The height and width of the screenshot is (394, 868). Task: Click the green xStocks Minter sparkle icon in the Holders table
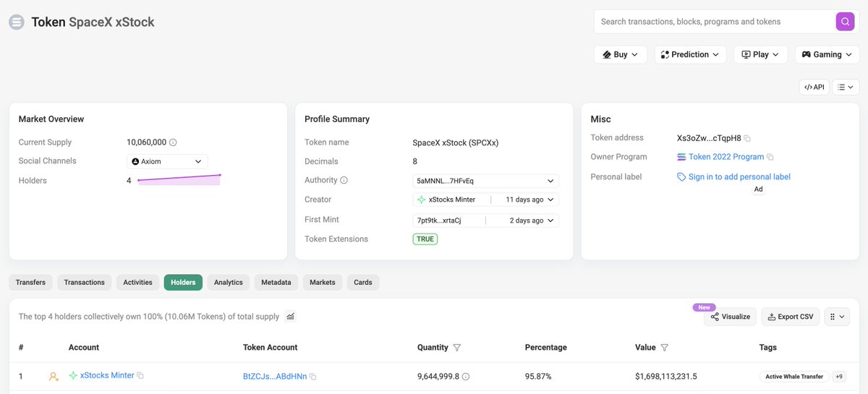click(73, 376)
